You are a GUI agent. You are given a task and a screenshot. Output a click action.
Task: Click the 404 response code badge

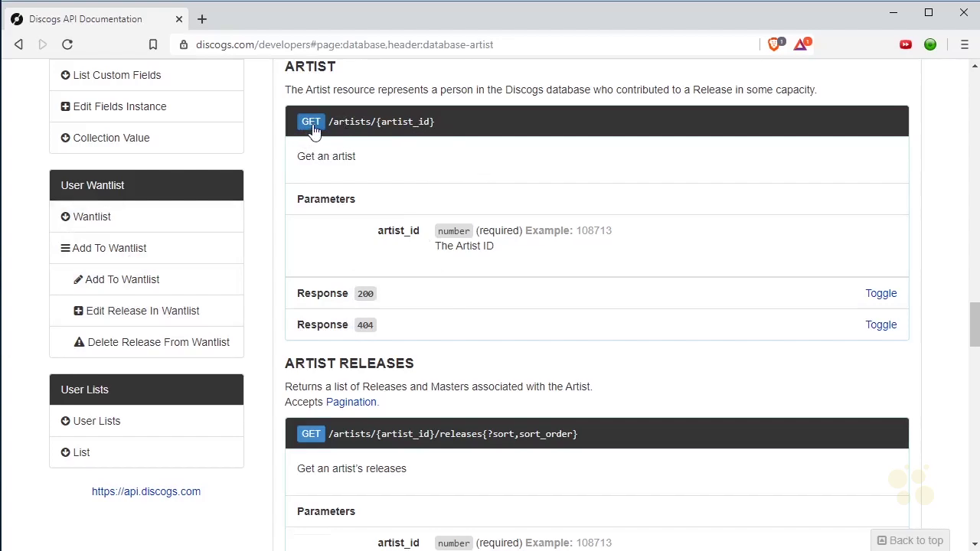[365, 325]
